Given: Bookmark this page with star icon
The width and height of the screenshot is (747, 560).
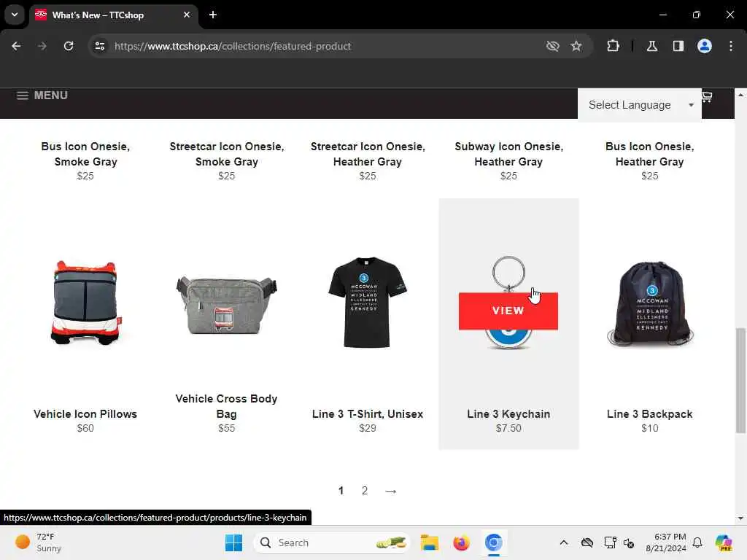Looking at the screenshot, I should (x=576, y=46).
